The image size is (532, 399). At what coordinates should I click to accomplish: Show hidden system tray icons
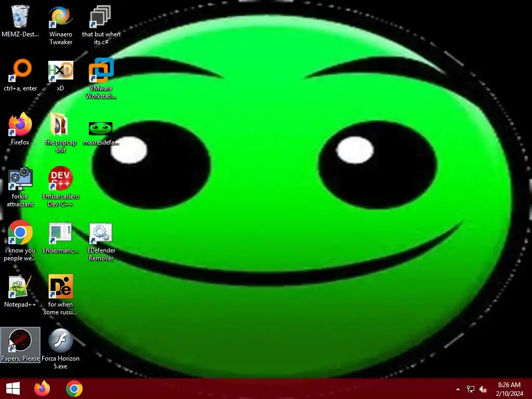click(458, 389)
